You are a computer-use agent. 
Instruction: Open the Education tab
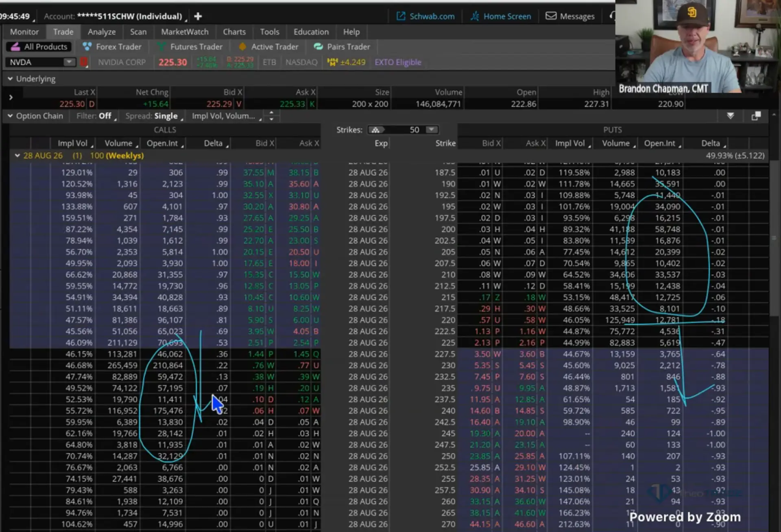(311, 32)
